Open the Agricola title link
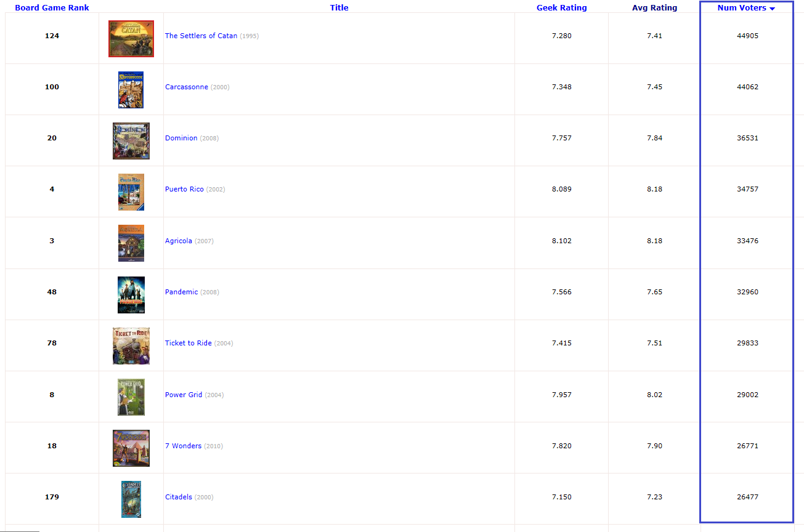 [x=179, y=241]
